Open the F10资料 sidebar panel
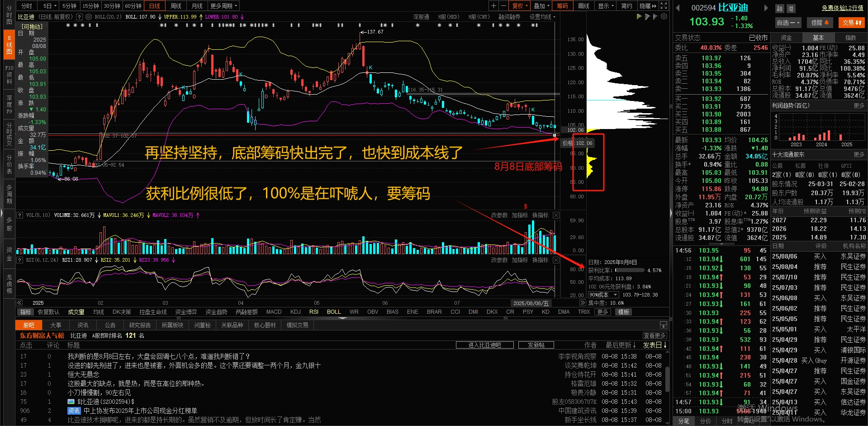This screenshot has width=868, height=426. (x=9, y=75)
